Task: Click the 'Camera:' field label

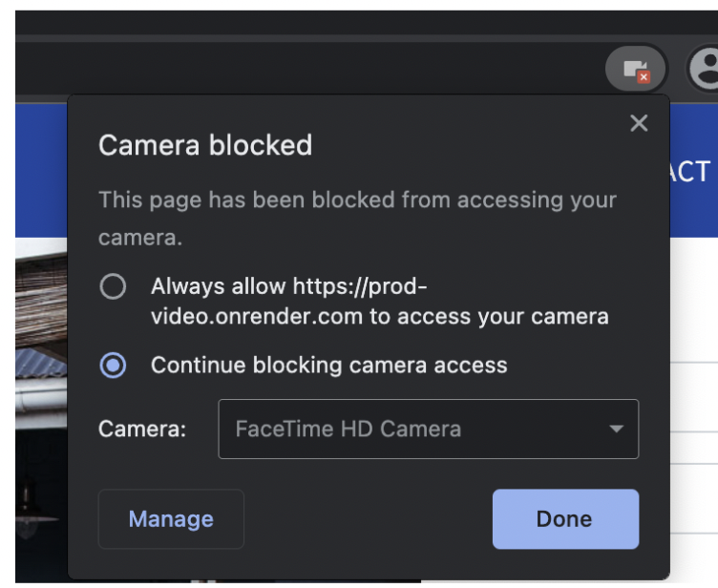Action: [x=142, y=429]
